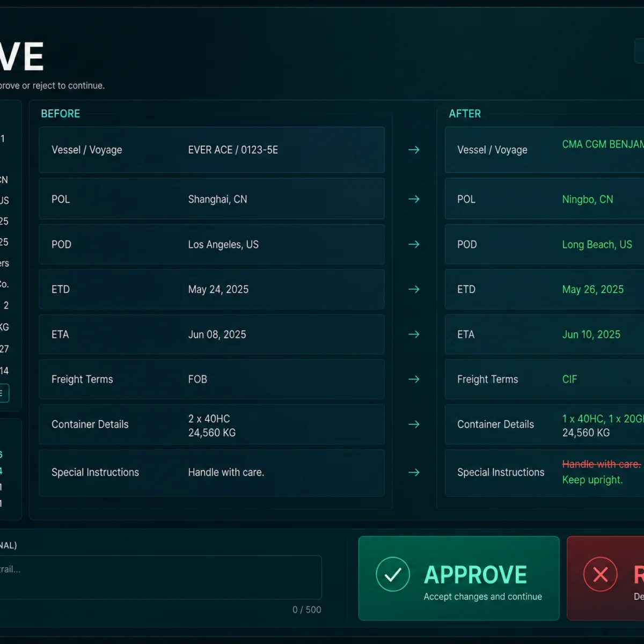Select '0 / 500' character counter
This screenshot has width=644, height=644.
[x=306, y=610]
